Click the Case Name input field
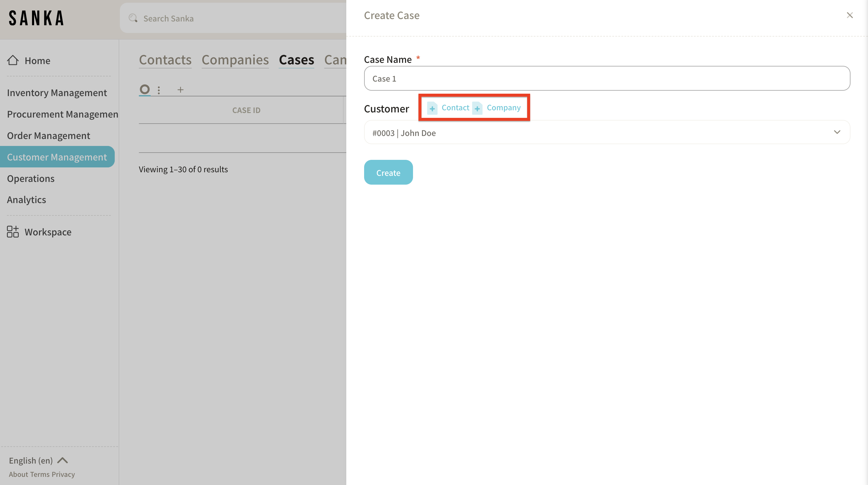 [x=607, y=79]
